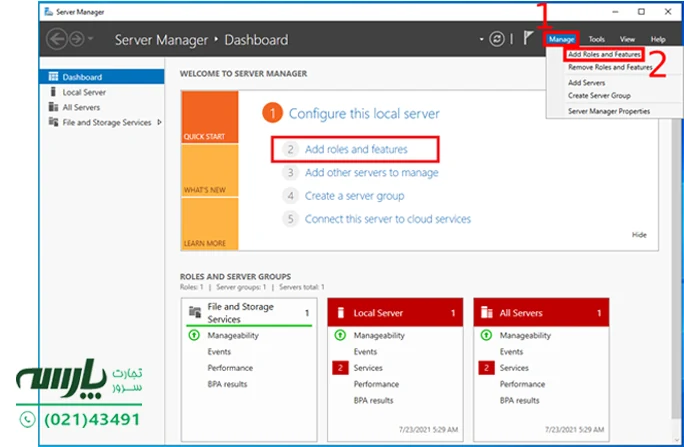Open Server Manager Properties menu entry

click(609, 111)
